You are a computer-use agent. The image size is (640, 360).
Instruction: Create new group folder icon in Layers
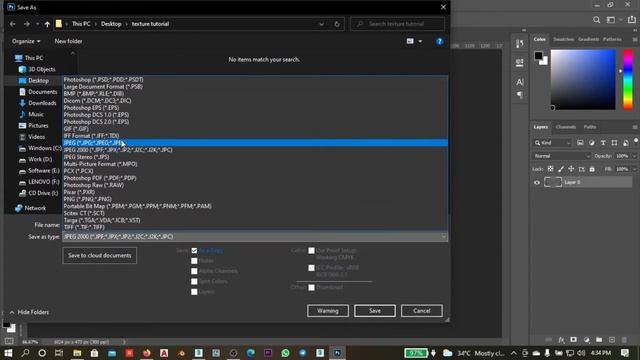point(599,340)
